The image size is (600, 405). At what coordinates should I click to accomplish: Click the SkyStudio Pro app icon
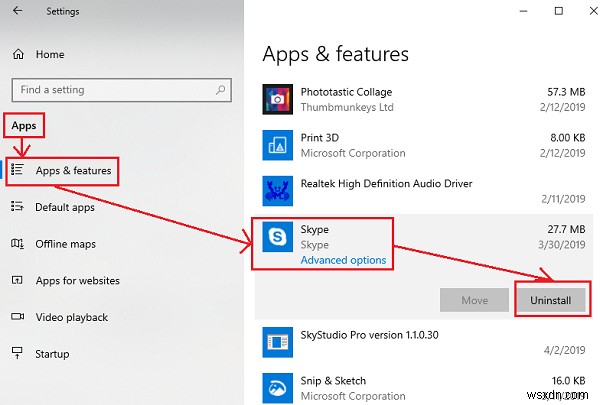[x=276, y=343]
